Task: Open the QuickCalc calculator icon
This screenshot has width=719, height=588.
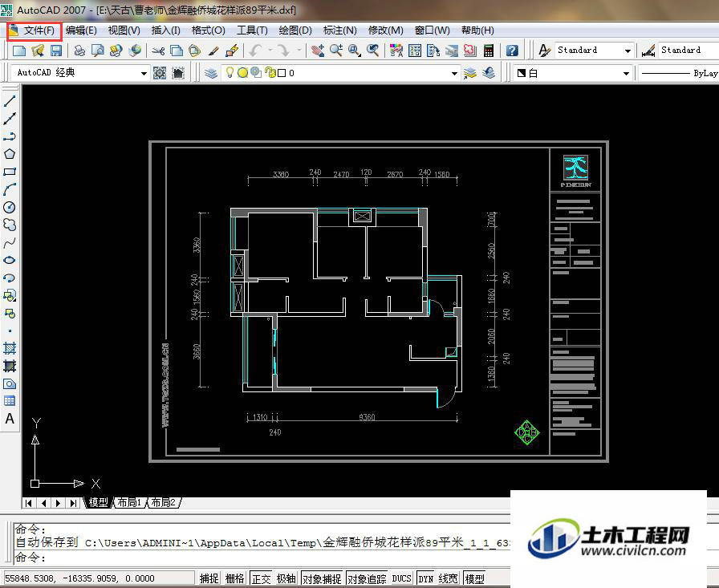Action: tap(489, 51)
